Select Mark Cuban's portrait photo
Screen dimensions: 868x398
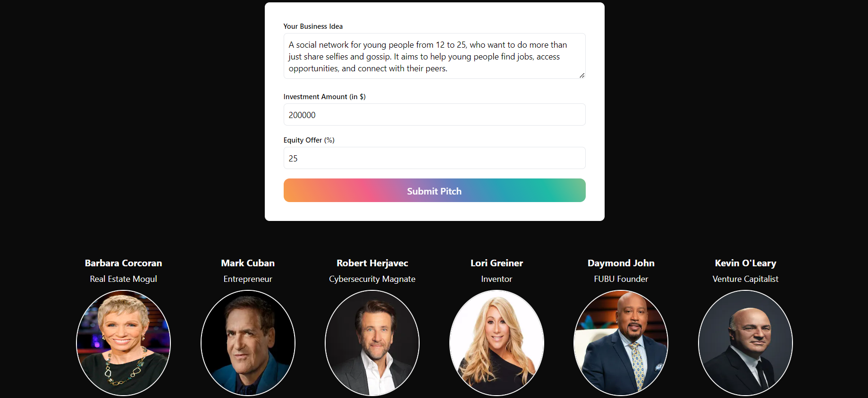click(248, 343)
